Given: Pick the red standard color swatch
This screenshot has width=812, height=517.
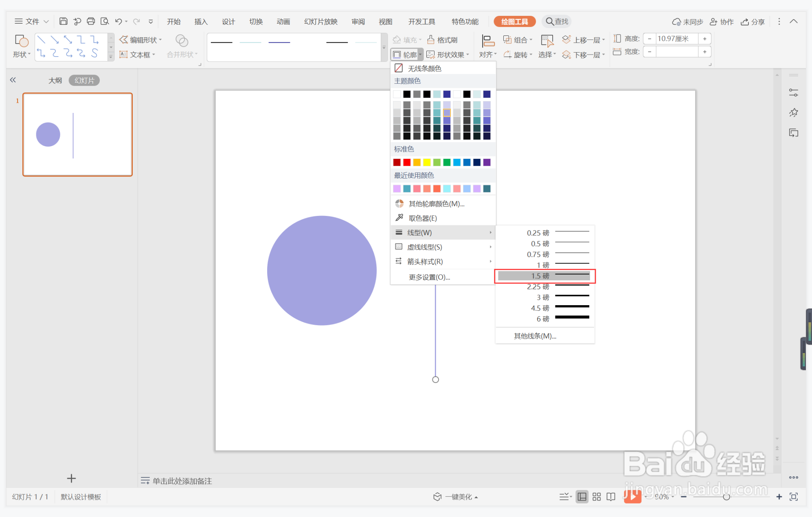Looking at the screenshot, I should click(407, 163).
